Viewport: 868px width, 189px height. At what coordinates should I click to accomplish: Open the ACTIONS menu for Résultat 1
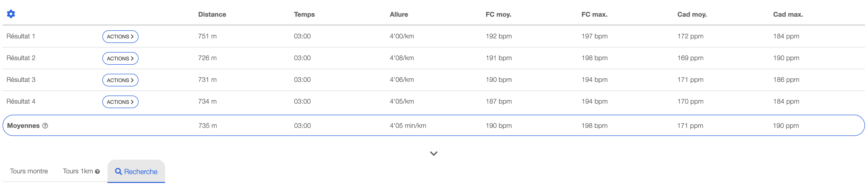click(x=120, y=36)
